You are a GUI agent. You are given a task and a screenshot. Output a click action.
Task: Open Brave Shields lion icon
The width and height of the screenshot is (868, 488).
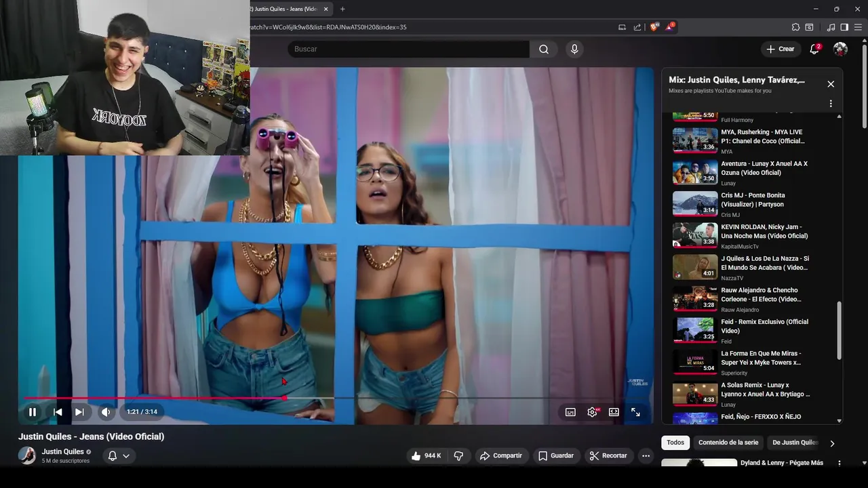tap(654, 27)
